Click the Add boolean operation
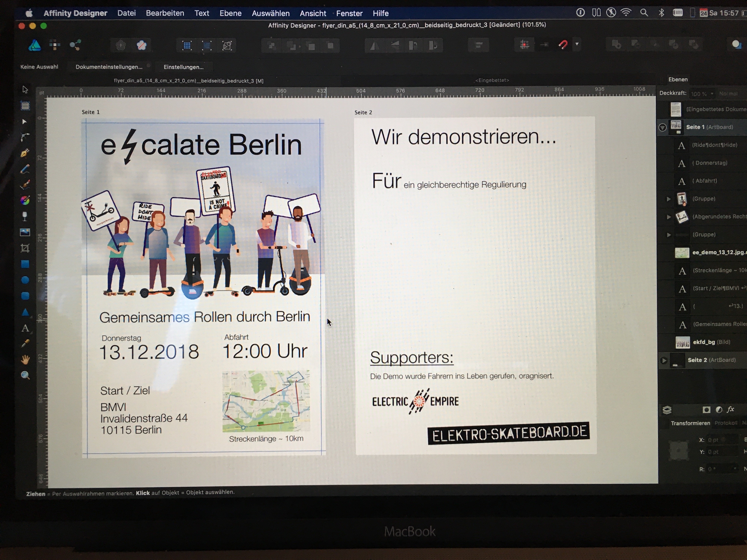 tap(616, 44)
